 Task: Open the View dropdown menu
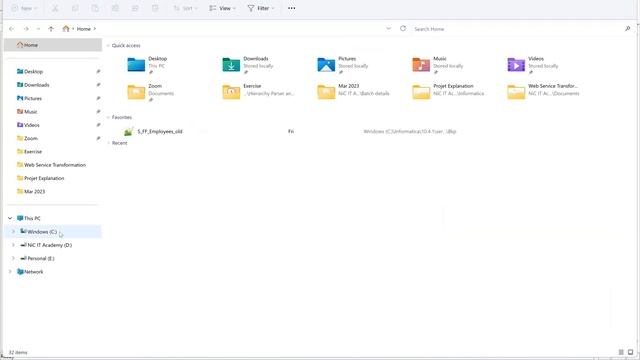click(x=222, y=8)
